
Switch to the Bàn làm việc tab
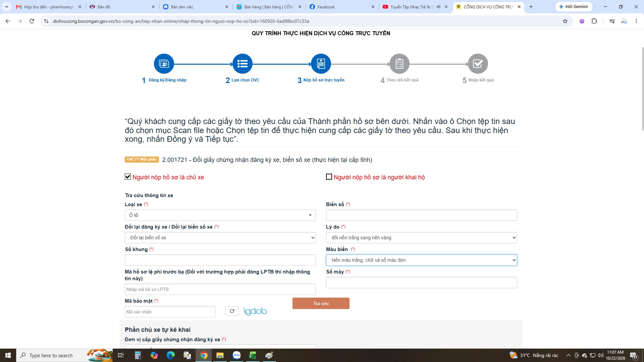(195, 7)
